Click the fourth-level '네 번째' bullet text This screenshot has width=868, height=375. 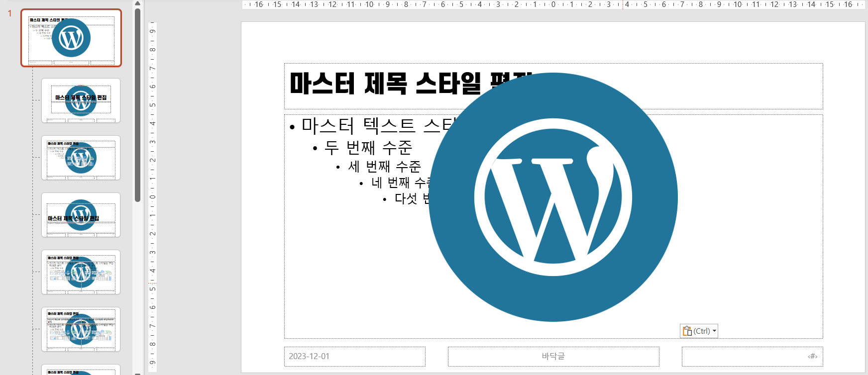(398, 183)
